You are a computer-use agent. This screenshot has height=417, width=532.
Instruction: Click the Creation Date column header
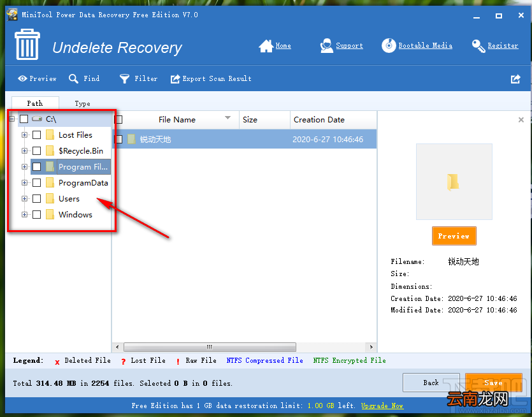pos(333,119)
